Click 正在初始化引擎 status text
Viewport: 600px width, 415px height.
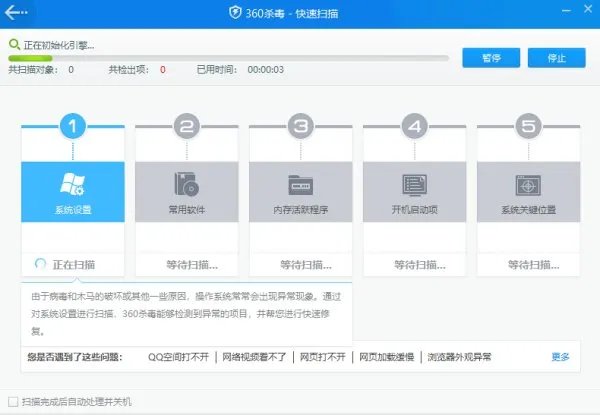coord(59,45)
